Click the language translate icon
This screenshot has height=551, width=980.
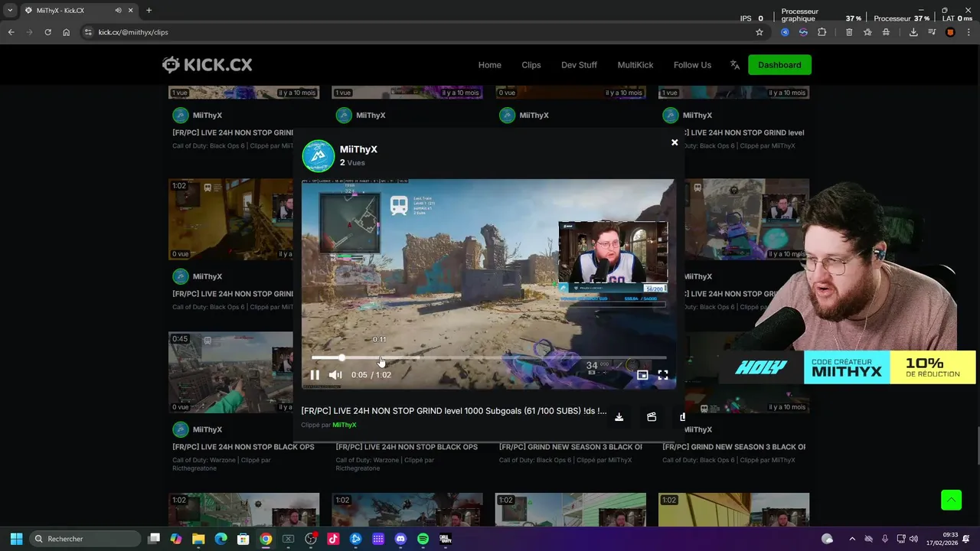(735, 65)
